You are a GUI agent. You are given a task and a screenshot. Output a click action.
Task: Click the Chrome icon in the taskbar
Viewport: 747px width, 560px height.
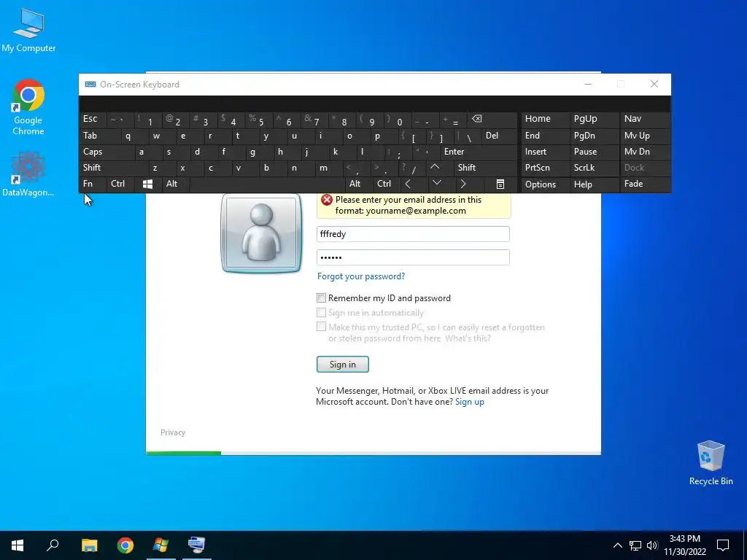tap(125, 545)
